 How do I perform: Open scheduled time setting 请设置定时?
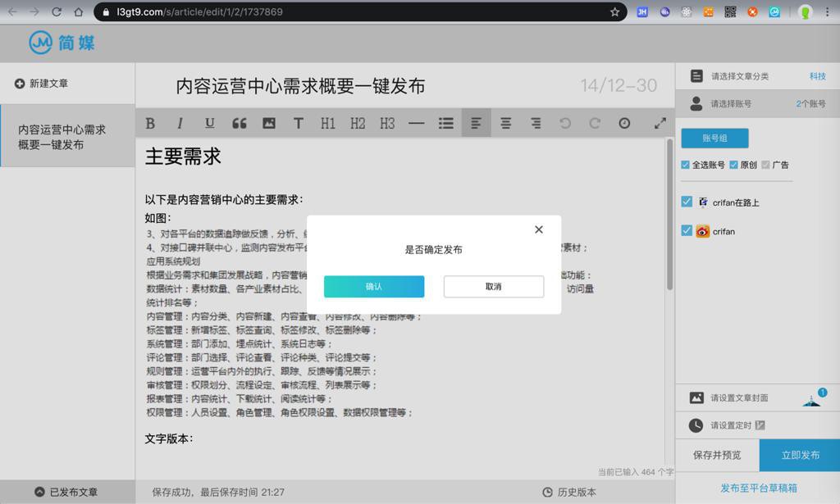757,425
